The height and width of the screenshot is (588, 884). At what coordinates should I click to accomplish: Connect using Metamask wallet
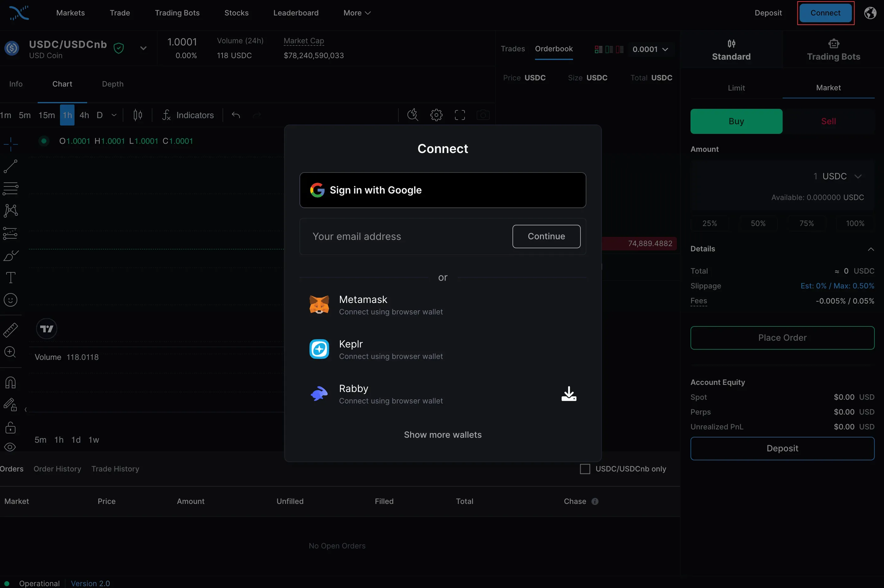[443, 305]
